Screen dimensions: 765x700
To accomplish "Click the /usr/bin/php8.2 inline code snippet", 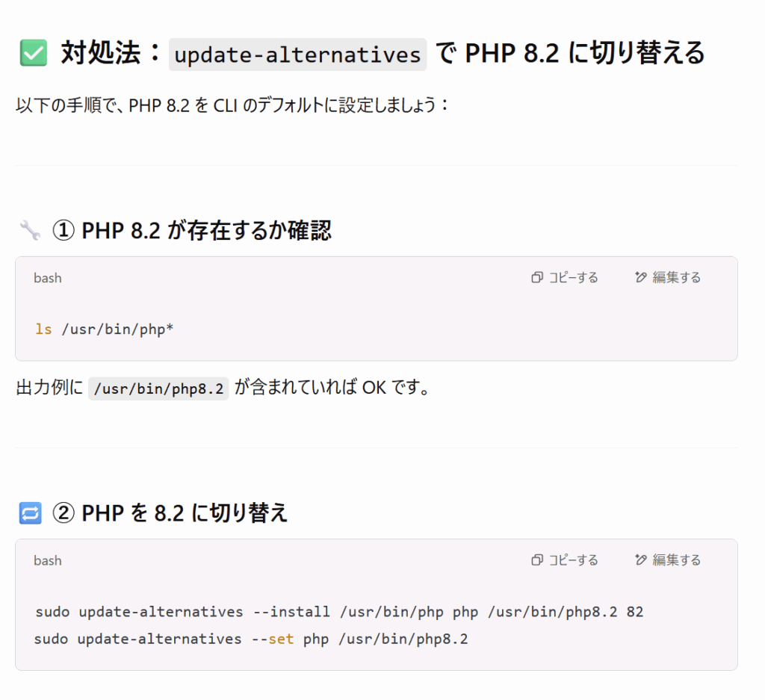I will [x=158, y=388].
